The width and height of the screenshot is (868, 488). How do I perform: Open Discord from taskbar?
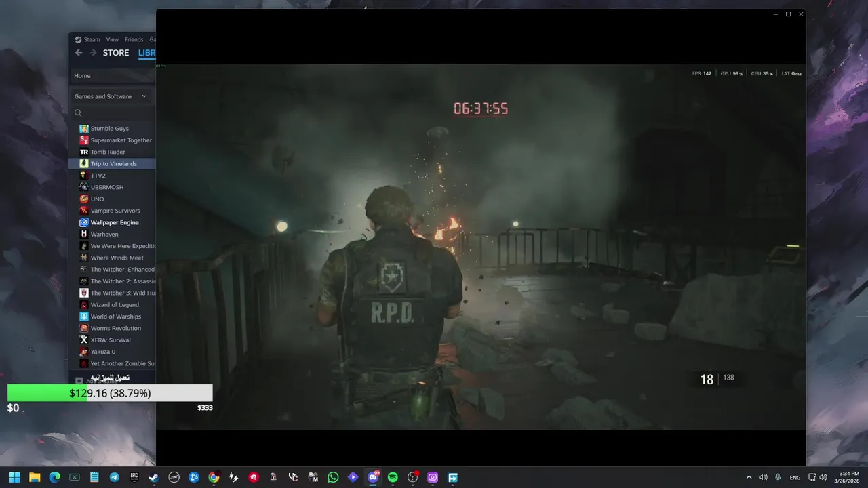point(372,477)
